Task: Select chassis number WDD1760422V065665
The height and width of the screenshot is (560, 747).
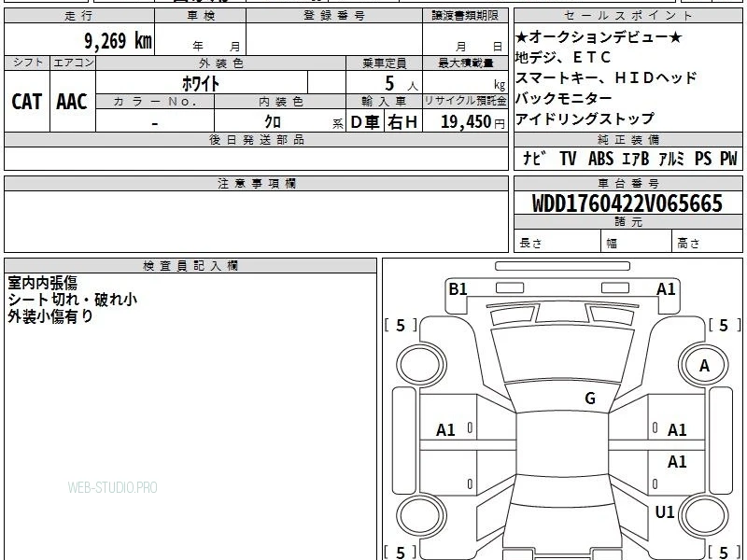Action: tap(627, 203)
